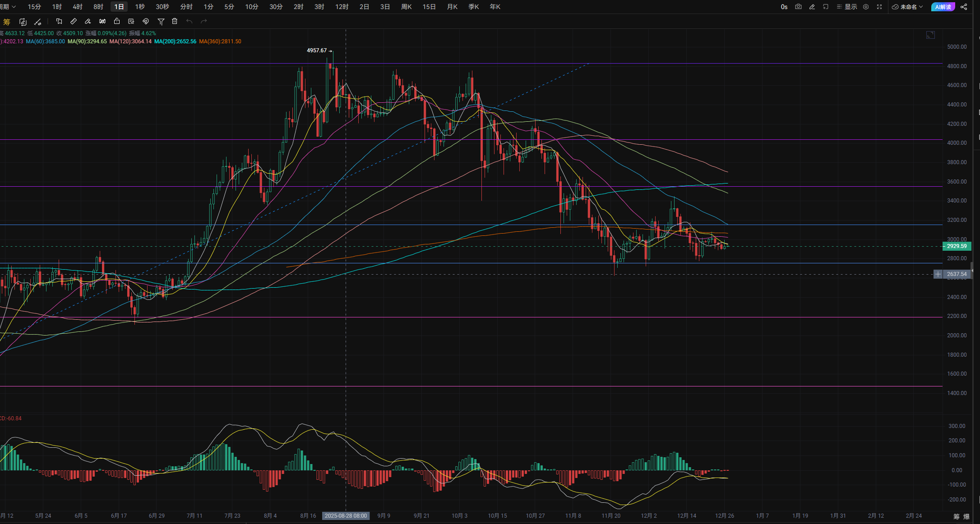The width and height of the screenshot is (980, 524).
Task: Toggle the chips 筹 indicator
Action: 6,22
